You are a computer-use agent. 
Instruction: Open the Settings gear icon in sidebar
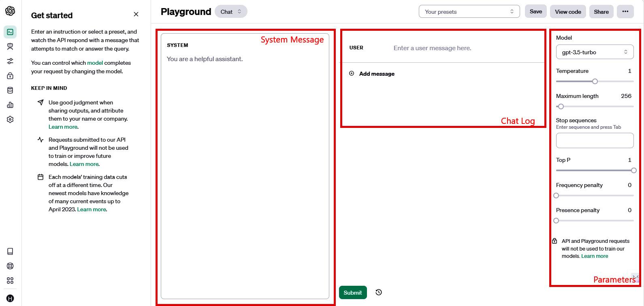(x=10, y=119)
